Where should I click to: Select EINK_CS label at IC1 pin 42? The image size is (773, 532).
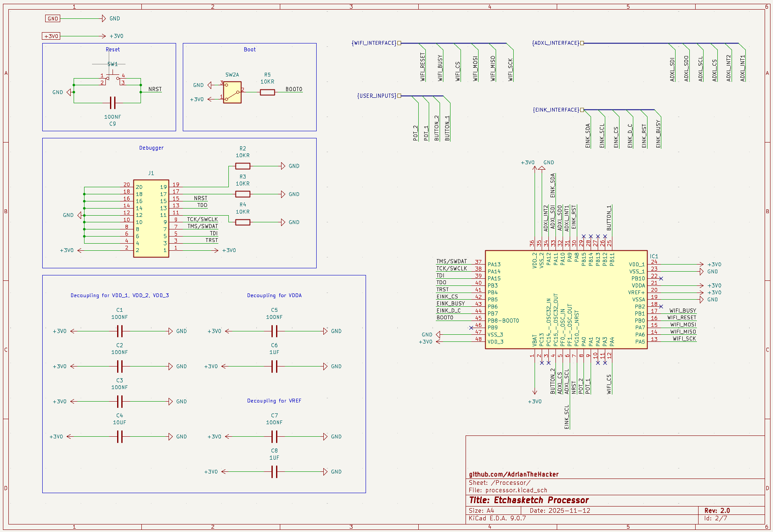pyautogui.click(x=447, y=296)
